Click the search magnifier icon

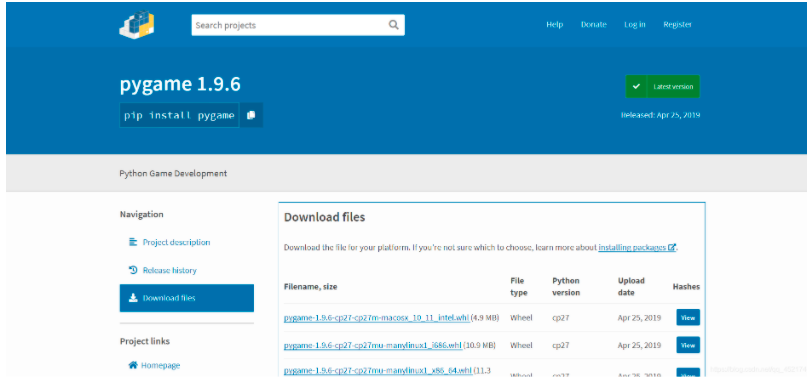393,25
